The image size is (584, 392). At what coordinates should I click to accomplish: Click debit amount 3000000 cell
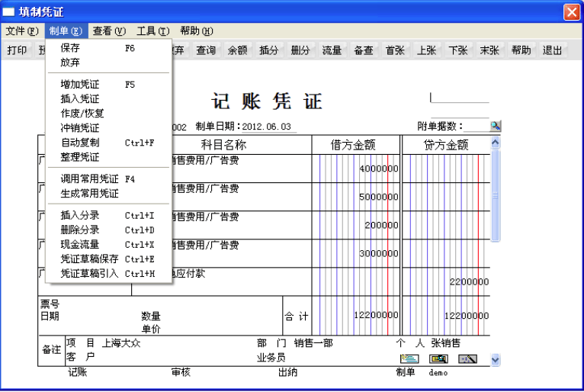point(356,253)
